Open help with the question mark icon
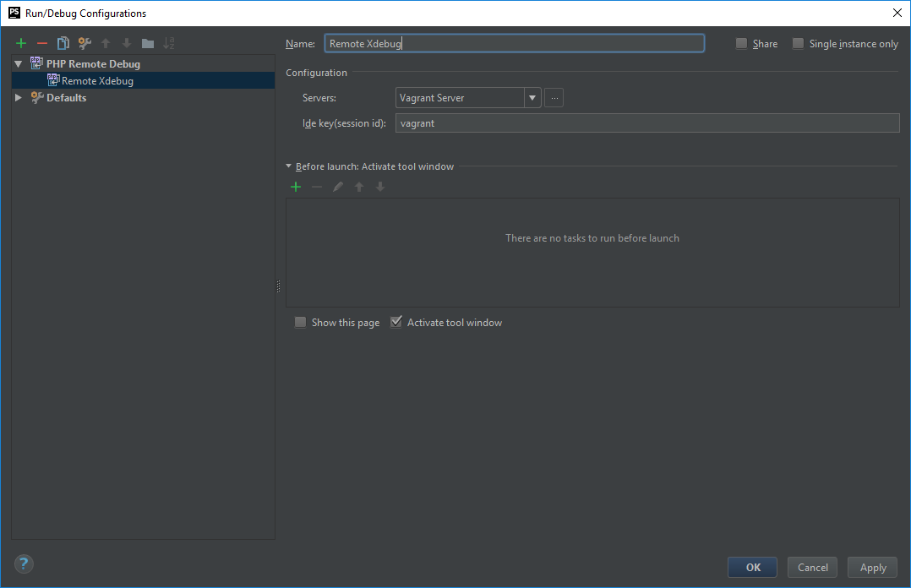 pos(24,563)
